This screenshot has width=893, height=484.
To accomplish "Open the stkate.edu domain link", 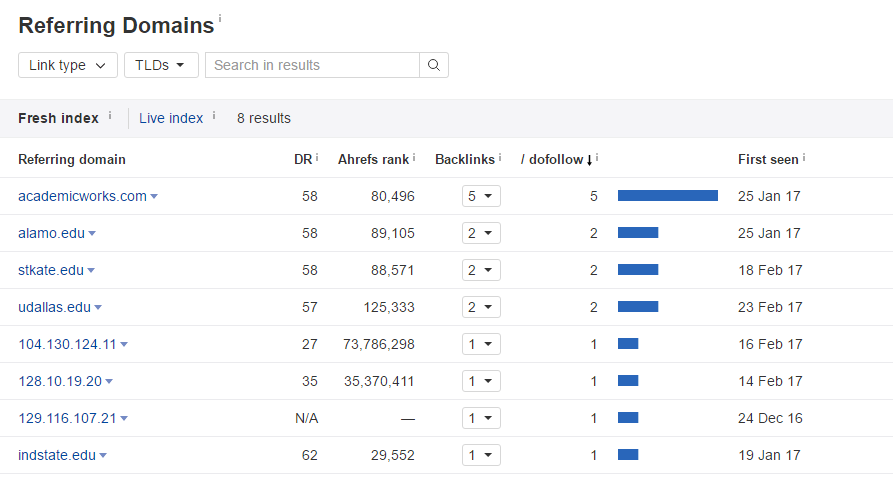I will coord(51,270).
